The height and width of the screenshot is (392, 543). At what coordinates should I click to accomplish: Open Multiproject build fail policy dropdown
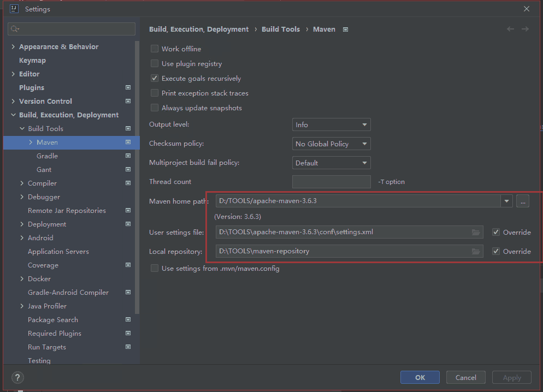click(x=332, y=163)
